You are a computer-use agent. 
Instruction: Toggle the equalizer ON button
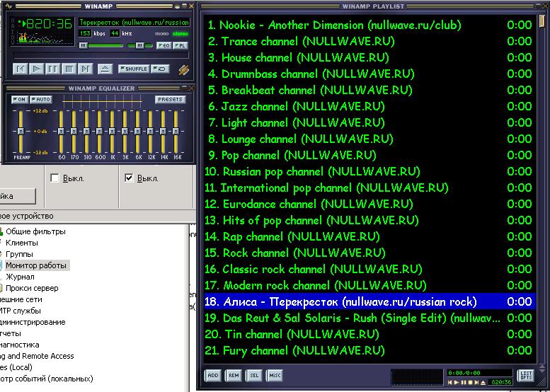click(19, 100)
